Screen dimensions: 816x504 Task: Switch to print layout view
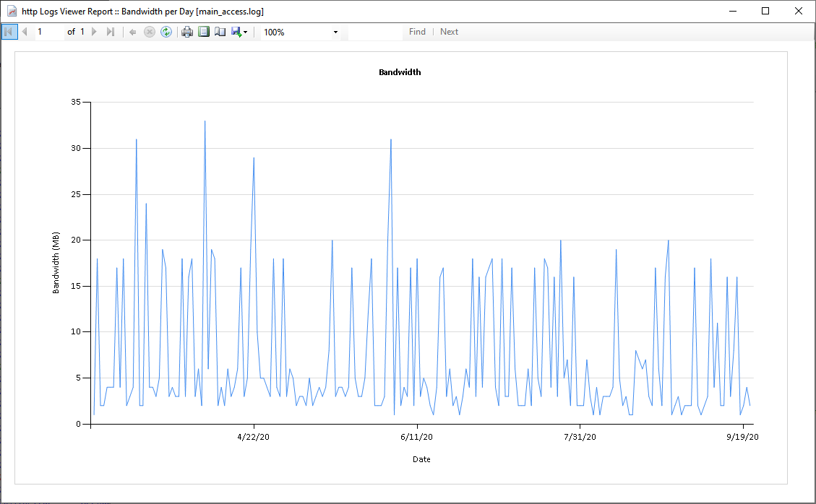(204, 32)
